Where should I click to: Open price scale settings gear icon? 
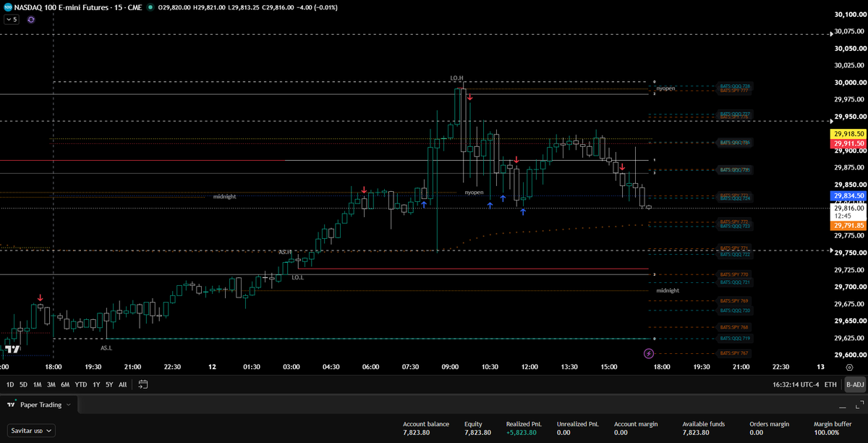848,368
